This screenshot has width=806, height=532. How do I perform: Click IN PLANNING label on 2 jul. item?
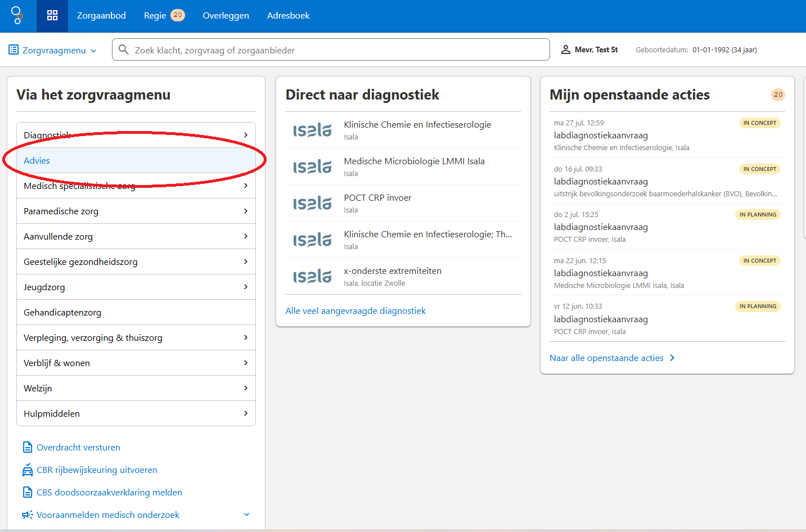pyautogui.click(x=758, y=214)
